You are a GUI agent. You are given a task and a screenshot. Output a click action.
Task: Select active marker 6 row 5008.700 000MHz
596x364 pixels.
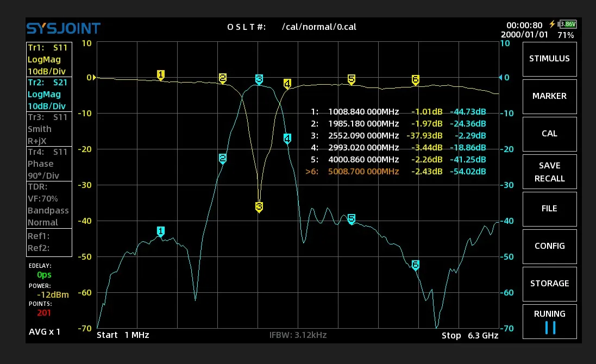pyautogui.click(x=396, y=171)
